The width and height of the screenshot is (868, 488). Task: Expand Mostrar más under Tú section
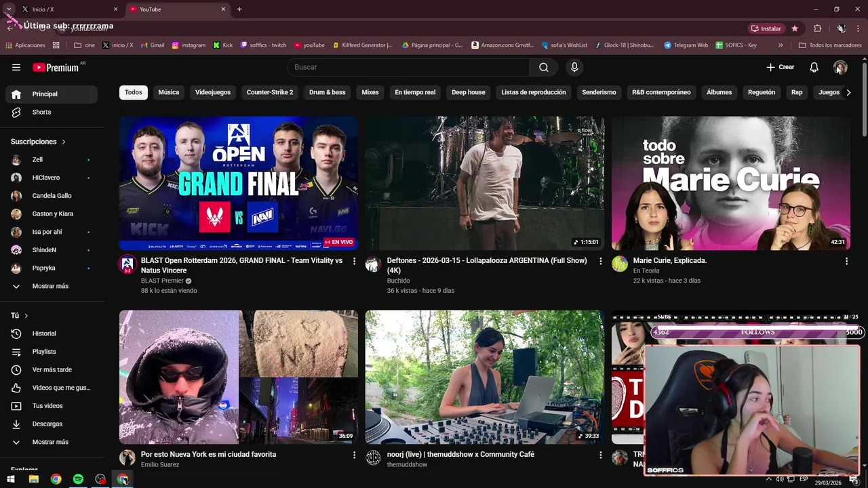(52, 442)
